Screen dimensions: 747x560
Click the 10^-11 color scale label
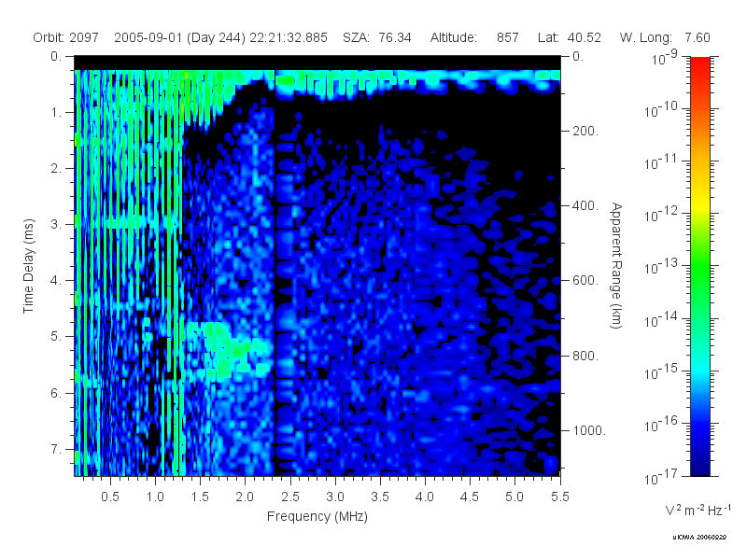coord(661,162)
